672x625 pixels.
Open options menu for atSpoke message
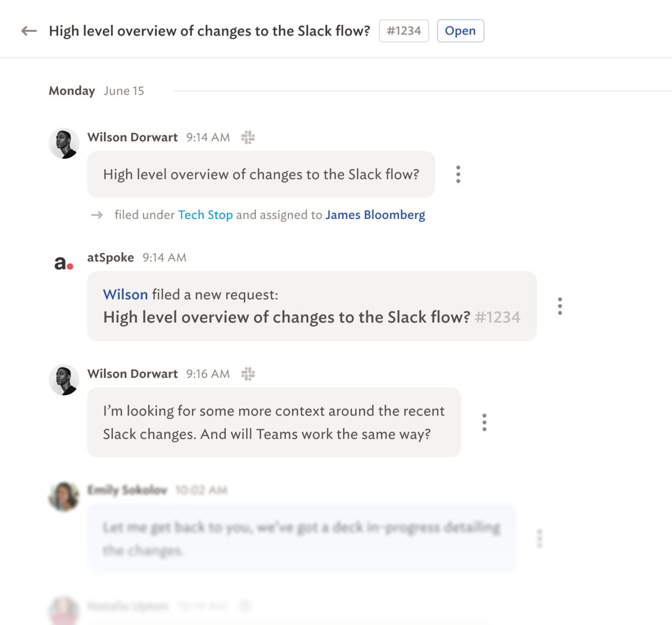560,306
